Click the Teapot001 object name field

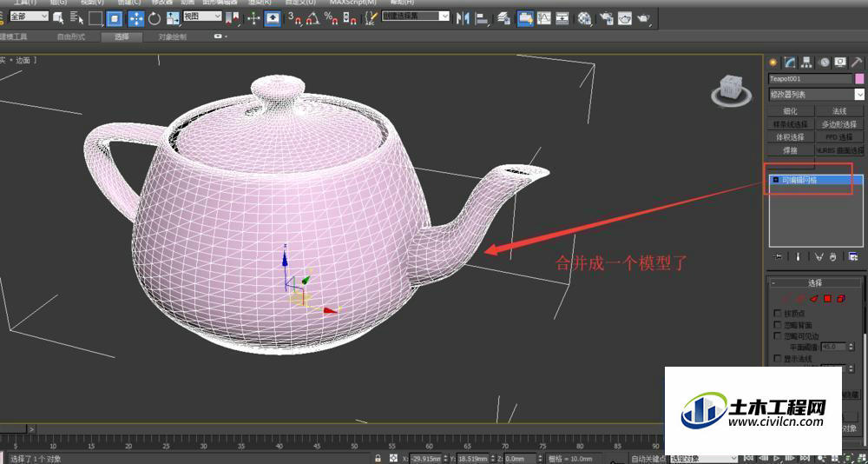coord(811,79)
